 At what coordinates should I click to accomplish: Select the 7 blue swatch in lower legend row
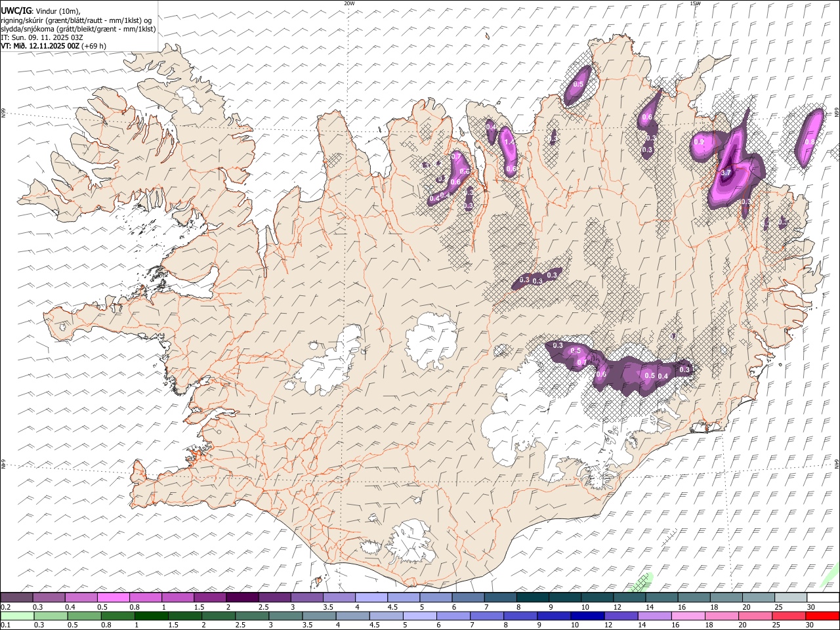pos(486,616)
